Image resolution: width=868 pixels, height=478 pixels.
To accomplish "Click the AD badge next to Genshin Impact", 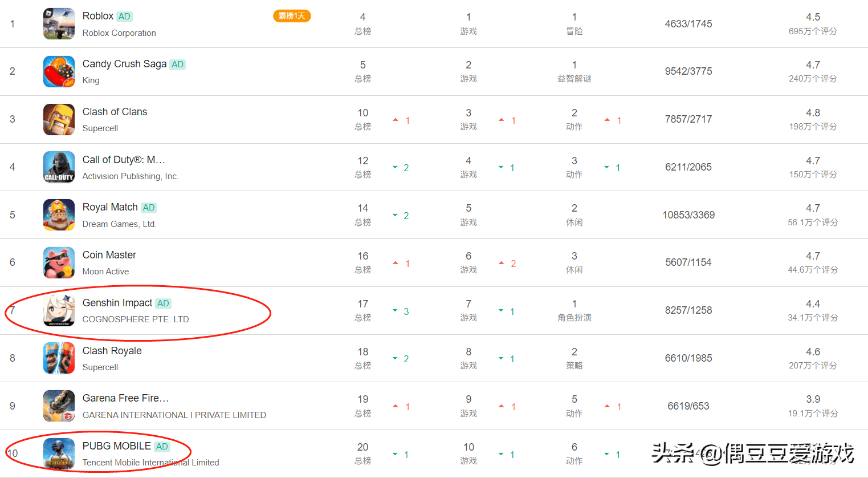I will pos(163,303).
